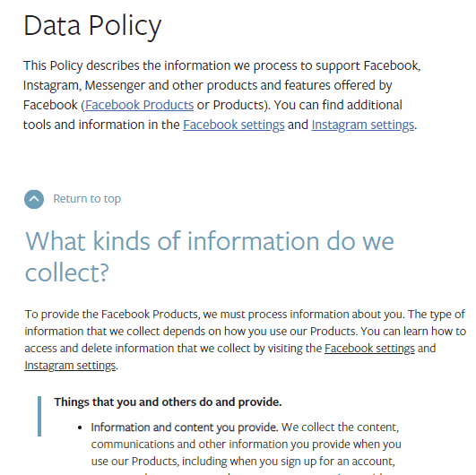Open Facebook settings link in intro paragraph
The width and height of the screenshot is (476, 475).
(x=234, y=125)
